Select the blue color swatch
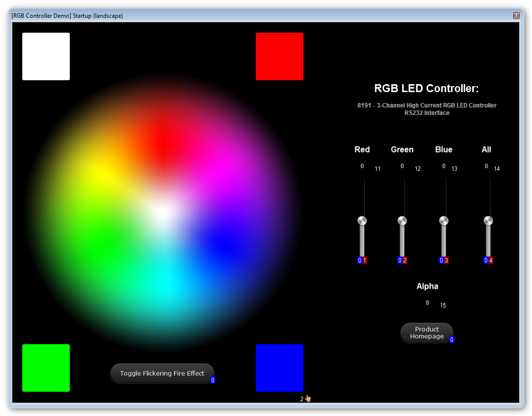Image resolution: width=532 pixels, height=416 pixels. click(x=279, y=368)
